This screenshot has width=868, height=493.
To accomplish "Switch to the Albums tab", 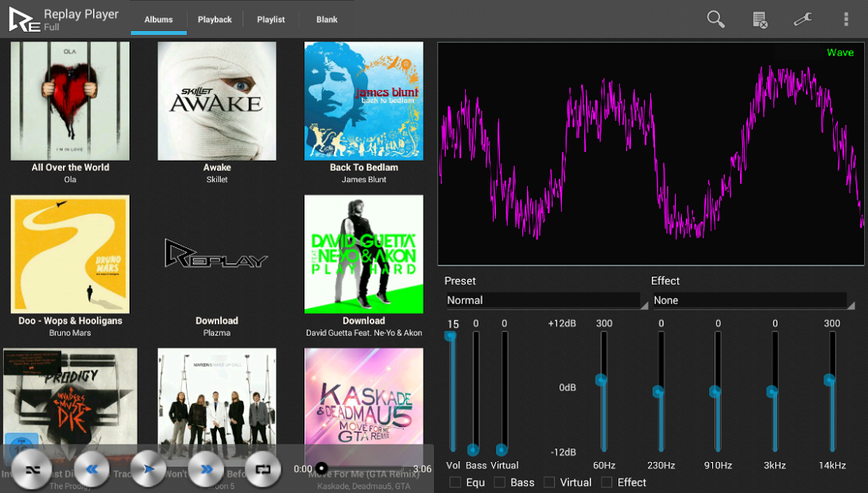I will coord(158,19).
